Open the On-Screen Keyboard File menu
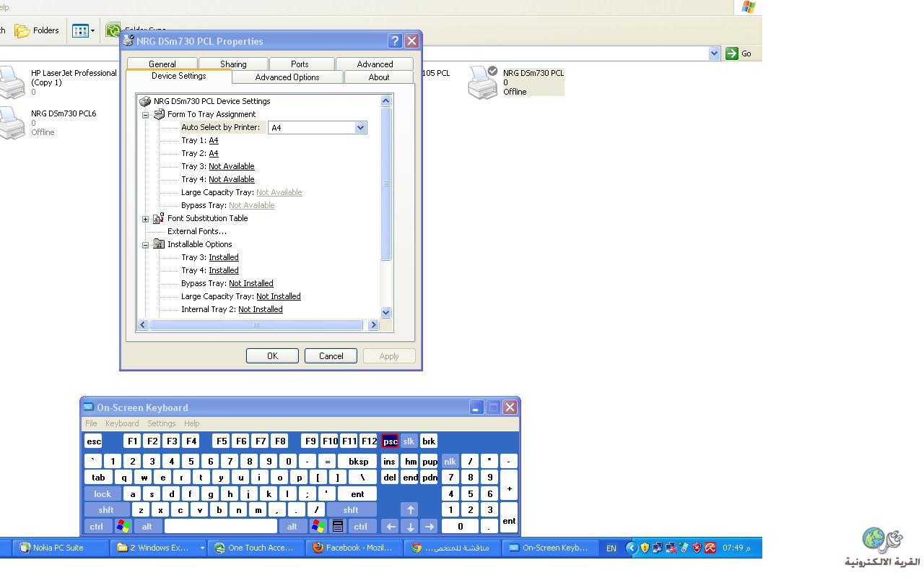This screenshot has width=924, height=578. 91,423
